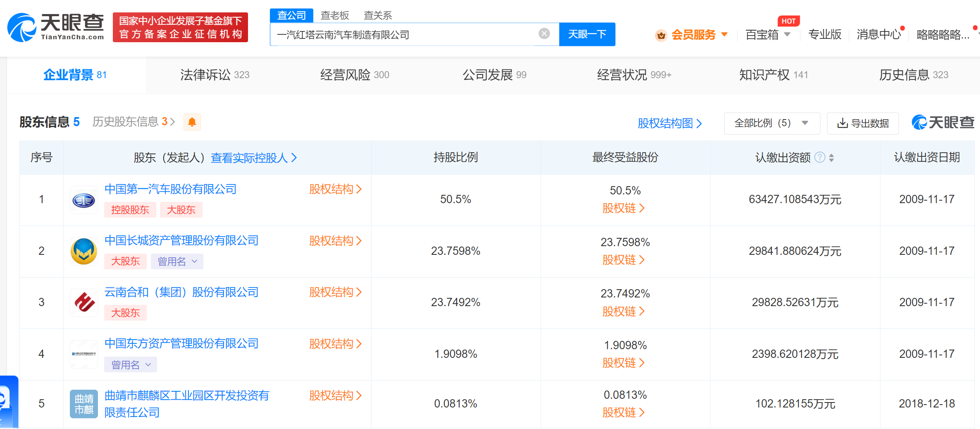980x429 pixels.
Task: Open the Yunnan Hehe Group logo
Action: (x=84, y=303)
